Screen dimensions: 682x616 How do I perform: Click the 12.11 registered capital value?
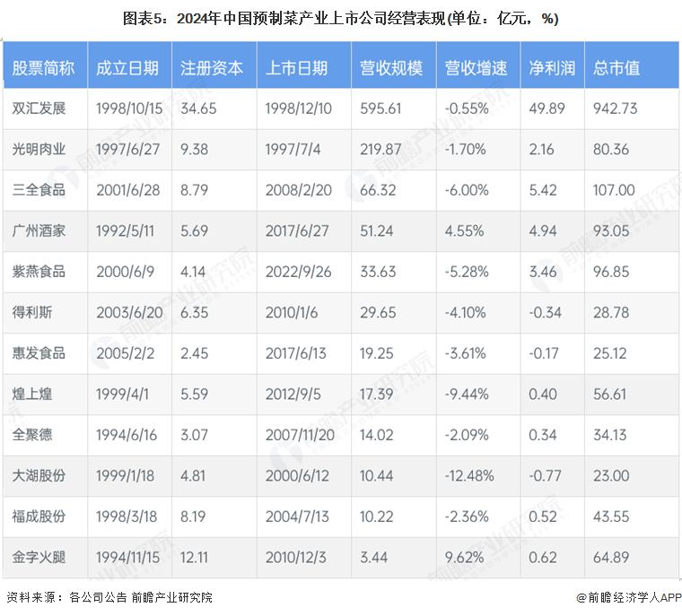pos(194,558)
